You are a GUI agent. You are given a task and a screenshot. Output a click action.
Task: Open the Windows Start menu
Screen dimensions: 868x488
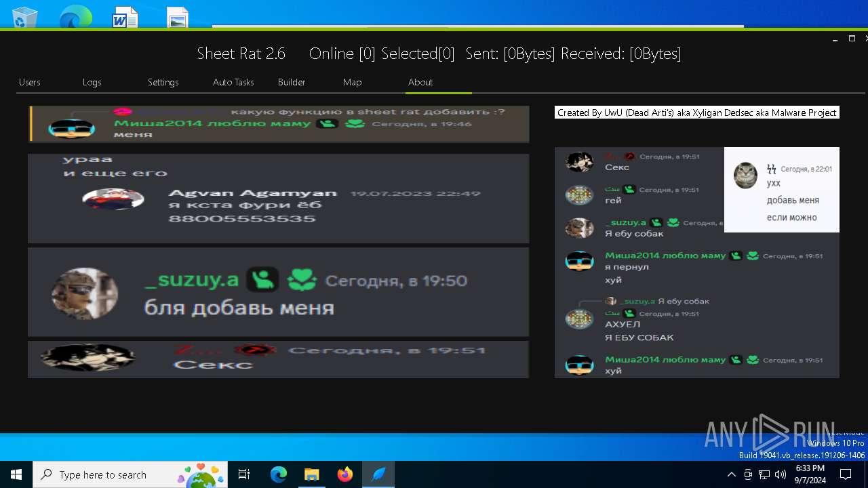16,474
